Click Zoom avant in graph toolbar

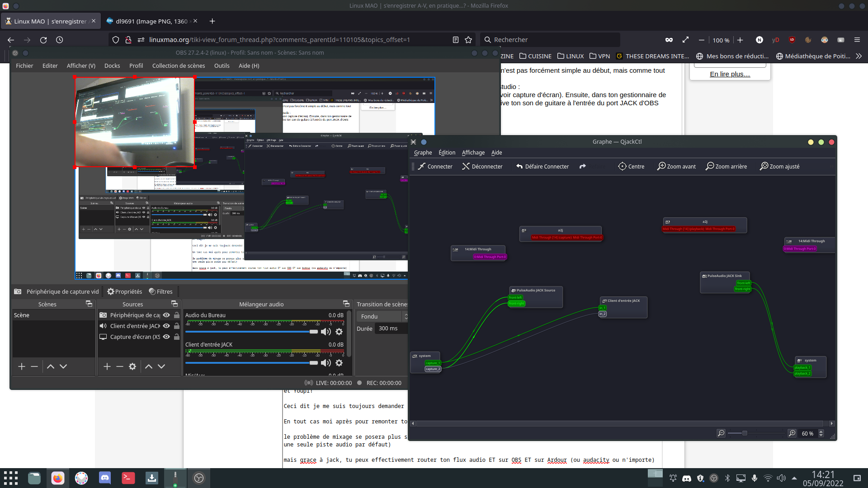pyautogui.click(x=676, y=166)
